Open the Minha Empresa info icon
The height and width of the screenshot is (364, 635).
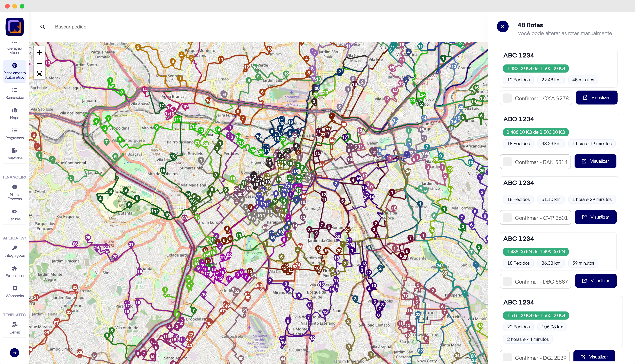pyautogui.click(x=15, y=187)
